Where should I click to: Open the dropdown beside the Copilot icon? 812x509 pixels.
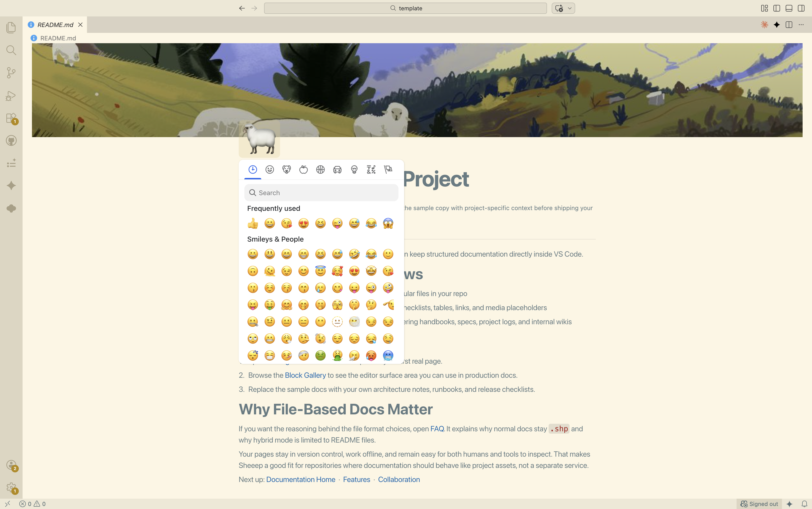(x=569, y=8)
